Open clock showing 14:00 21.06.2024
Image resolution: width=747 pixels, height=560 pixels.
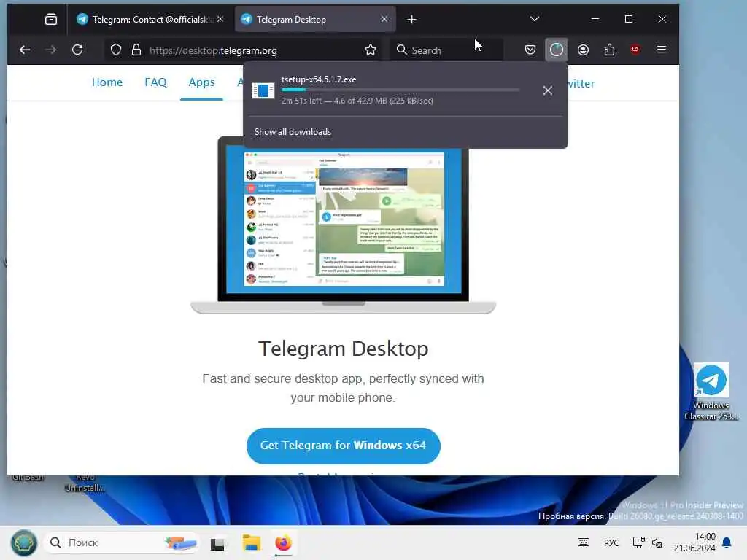click(694, 542)
